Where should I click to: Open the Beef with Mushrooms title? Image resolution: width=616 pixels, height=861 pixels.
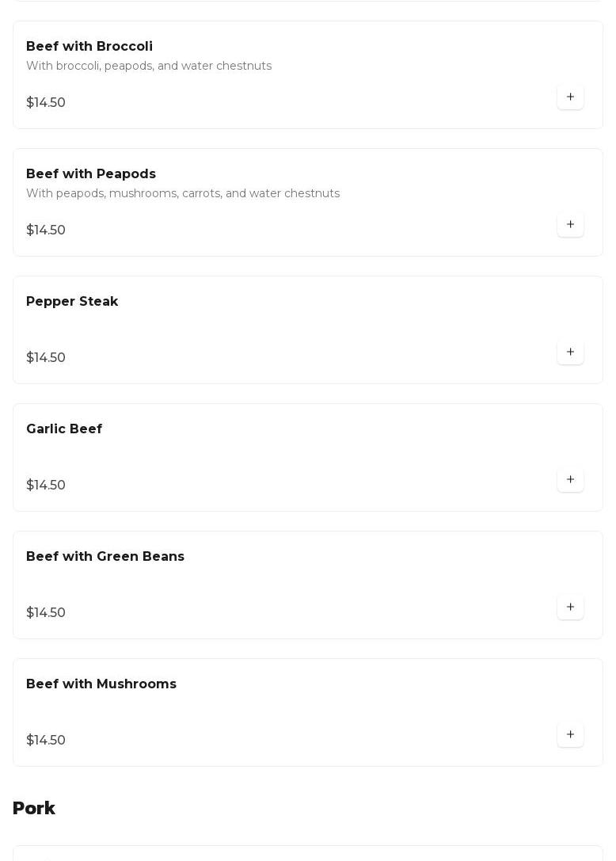click(101, 684)
